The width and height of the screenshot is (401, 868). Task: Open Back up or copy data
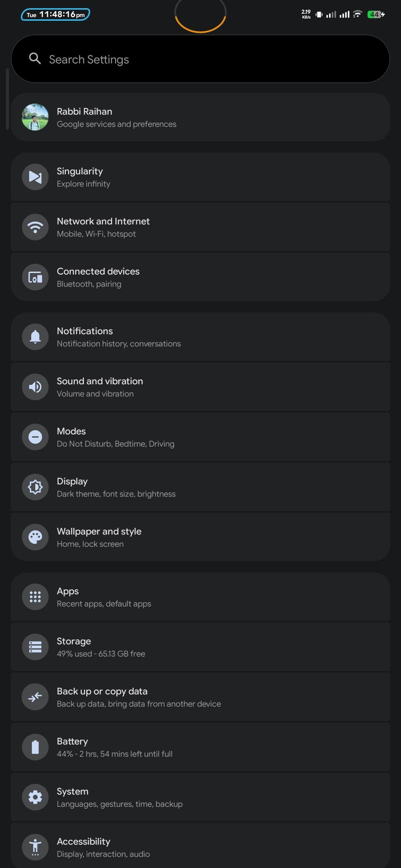[x=200, y=697]
